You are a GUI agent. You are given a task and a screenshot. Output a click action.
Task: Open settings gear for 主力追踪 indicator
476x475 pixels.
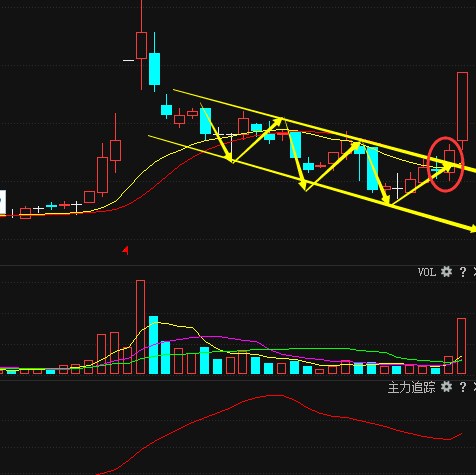coord(446,387)
